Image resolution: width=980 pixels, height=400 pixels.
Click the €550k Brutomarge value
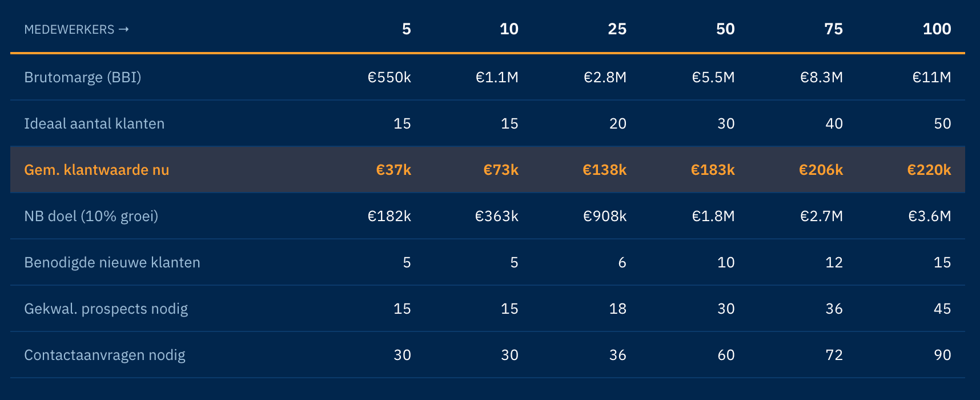[389, 77]
